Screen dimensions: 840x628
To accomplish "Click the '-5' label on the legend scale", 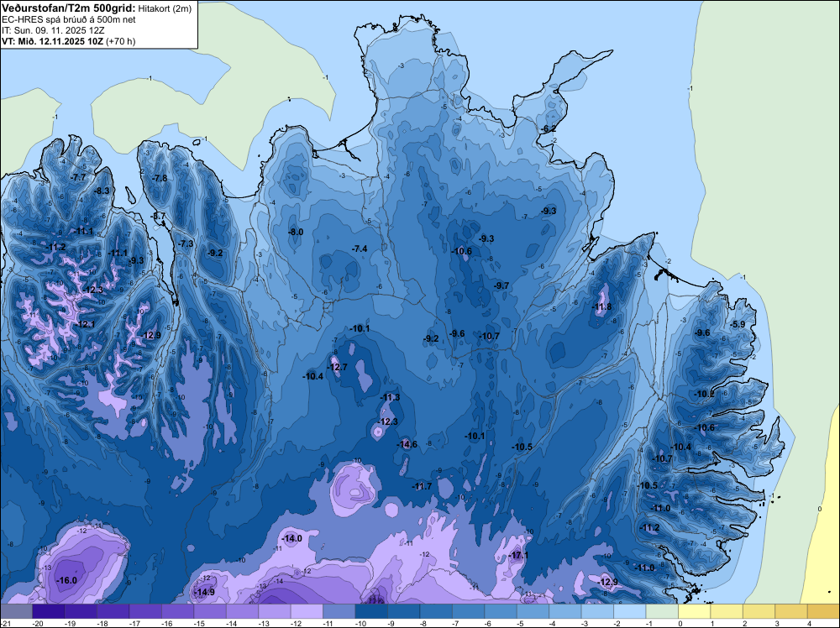I will pyautogui.click(x=522, y=623).
